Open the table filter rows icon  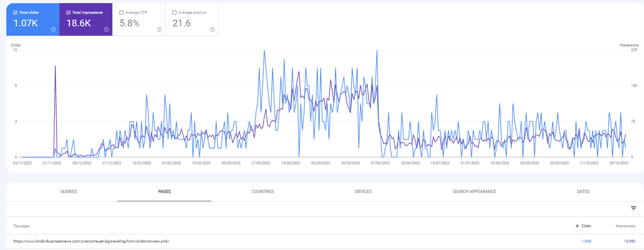pos(633,208)
